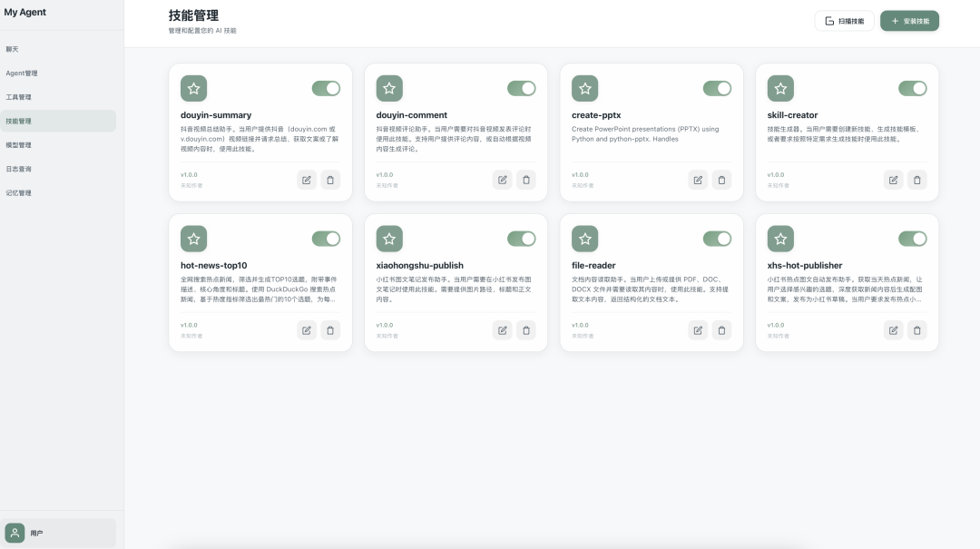This screenshot has height=549, width=980.
Task: Delete the douyin-comment skill via trash icon
Action: (x=526, y=180)
